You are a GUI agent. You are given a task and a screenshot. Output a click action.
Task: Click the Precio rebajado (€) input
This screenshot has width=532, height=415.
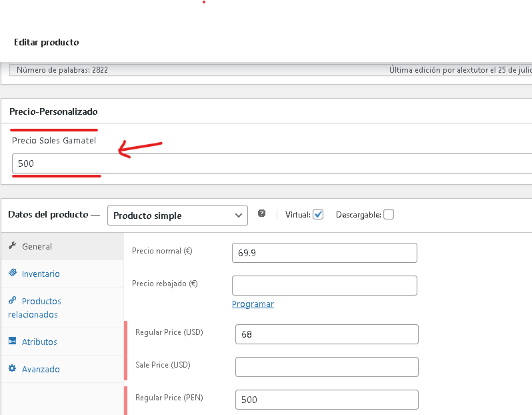coord(325,286)
